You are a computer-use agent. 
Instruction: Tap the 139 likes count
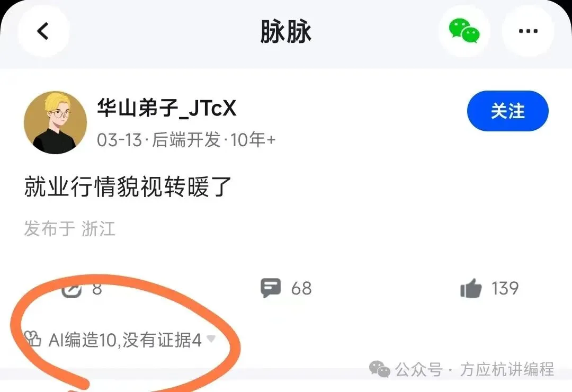click(505, 288)
